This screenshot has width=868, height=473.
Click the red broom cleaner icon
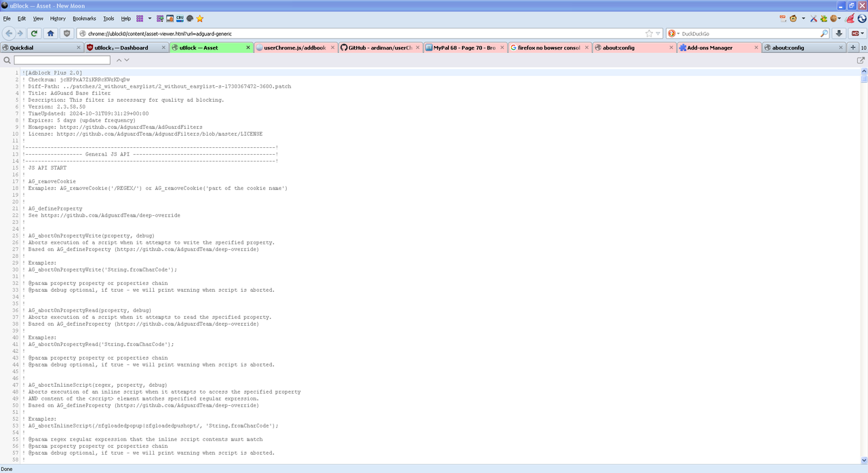click(850, 18)
